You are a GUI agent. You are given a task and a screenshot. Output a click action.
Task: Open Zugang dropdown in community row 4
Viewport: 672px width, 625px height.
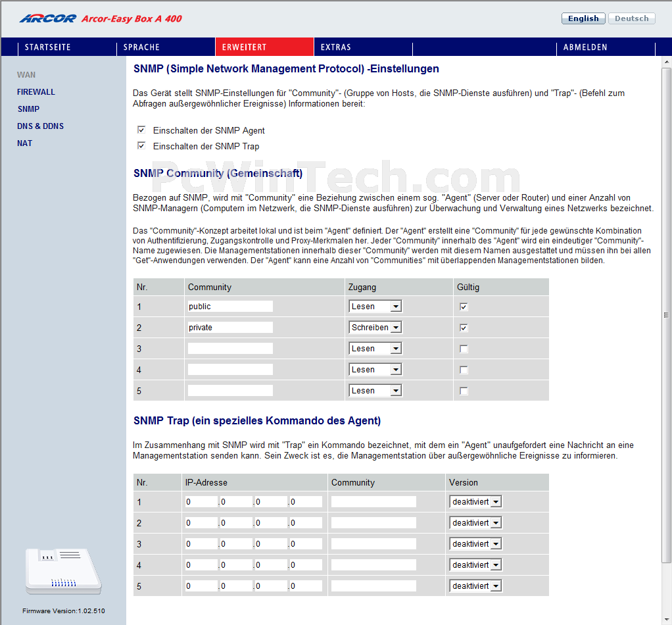tap(375, 370)
